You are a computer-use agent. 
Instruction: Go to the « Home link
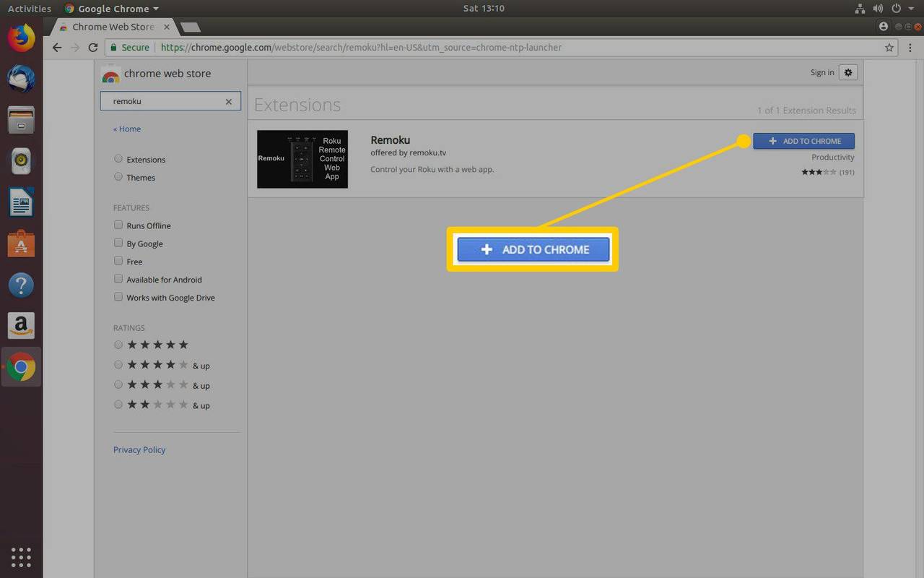click(127, 129)
